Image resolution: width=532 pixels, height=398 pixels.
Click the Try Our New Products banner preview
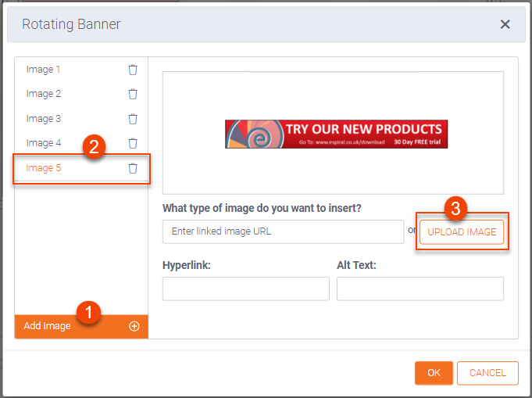[x=336, y=134]
